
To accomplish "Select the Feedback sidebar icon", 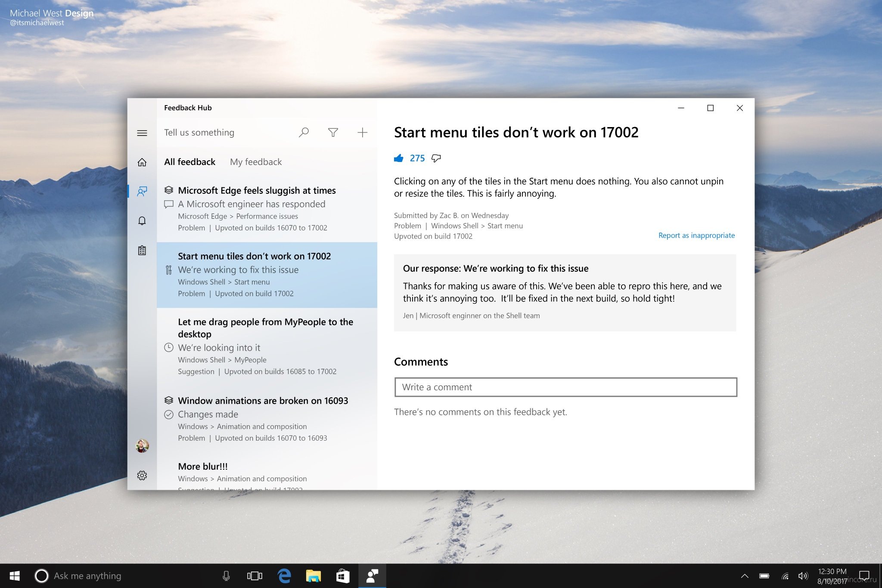I will 142,191.
